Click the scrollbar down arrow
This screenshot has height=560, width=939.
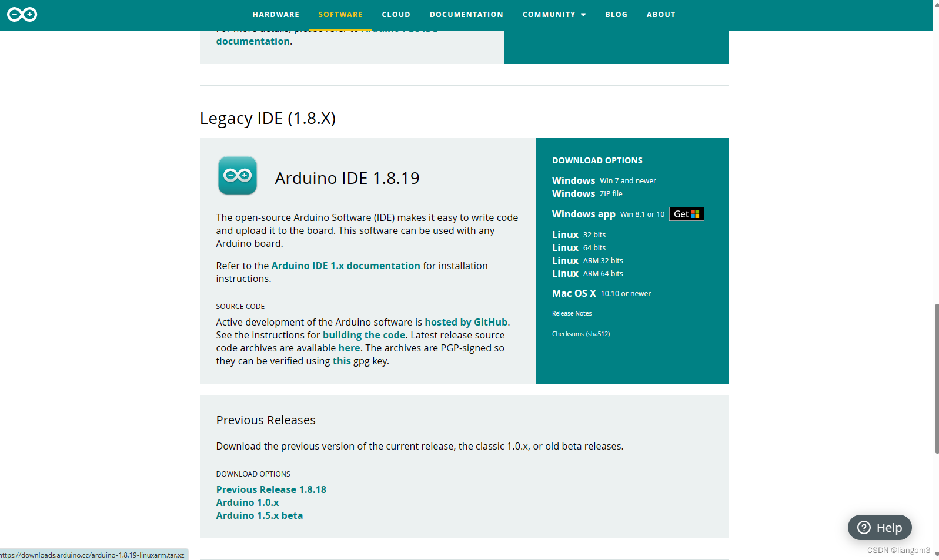pyautogui.click(x=936, y=555)
